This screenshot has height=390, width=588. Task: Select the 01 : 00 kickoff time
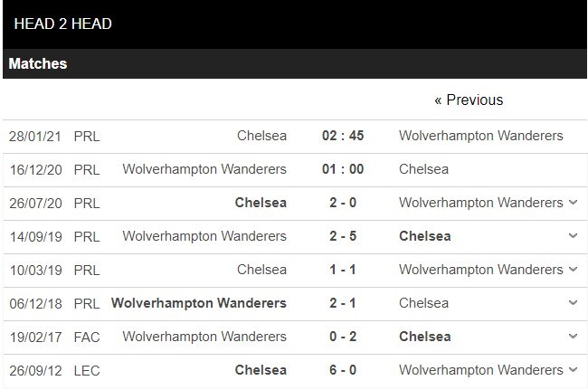coord(342,169)
